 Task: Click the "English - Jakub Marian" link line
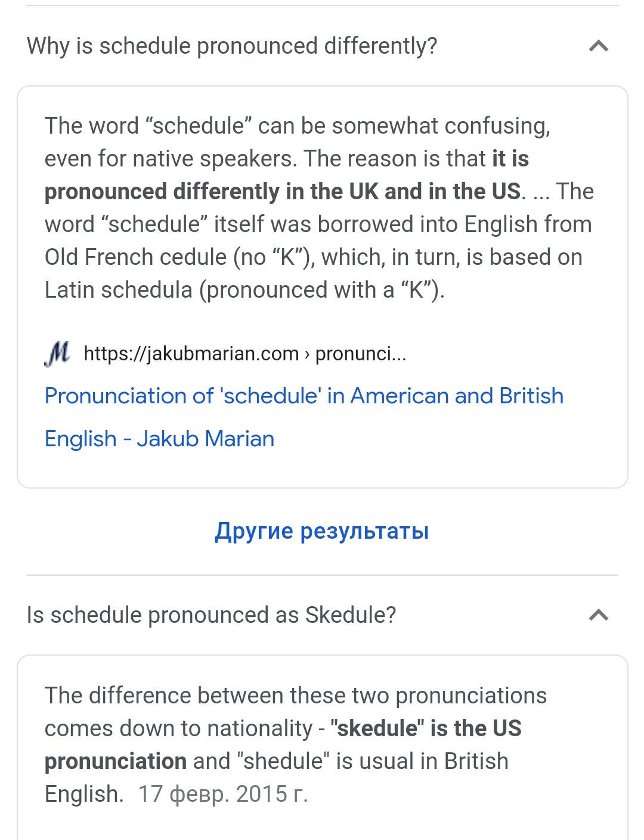(159, 439)
